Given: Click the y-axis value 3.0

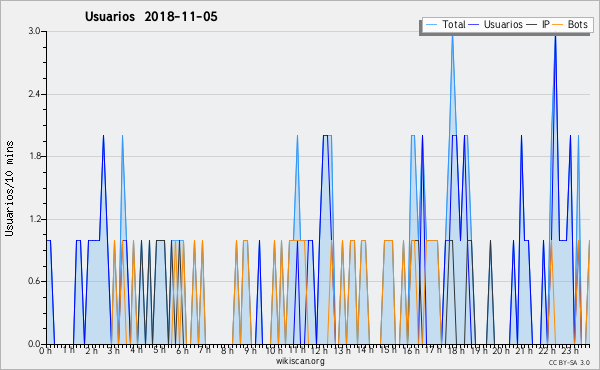Looking at the screenshot, I should tap(34, 31).
